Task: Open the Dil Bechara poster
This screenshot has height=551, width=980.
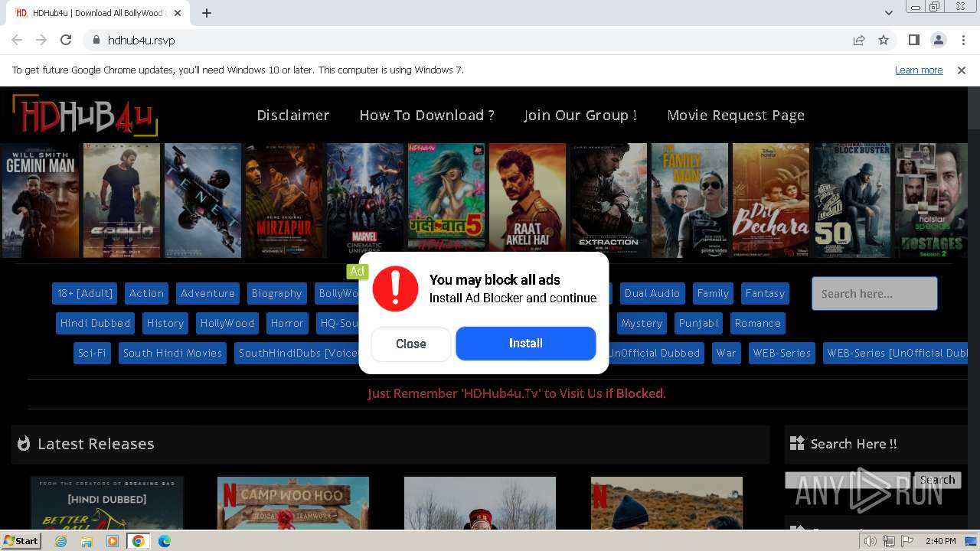Action: coord(771,201)
